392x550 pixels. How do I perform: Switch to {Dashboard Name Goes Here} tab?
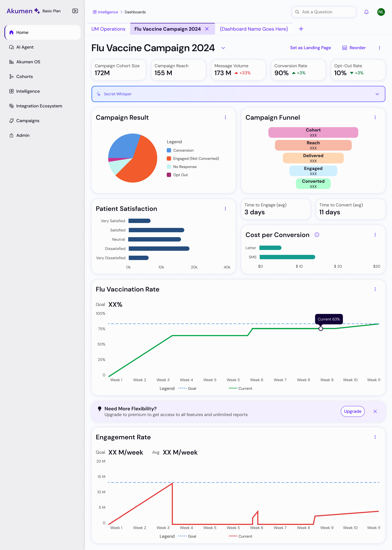254,29
